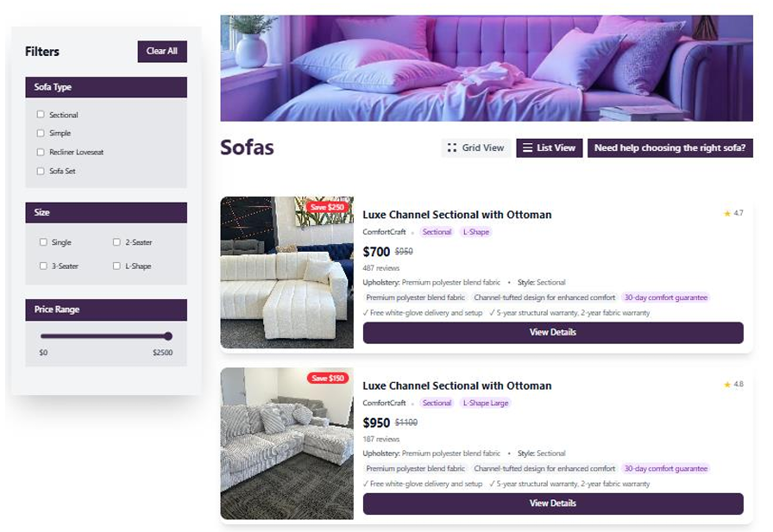773x532 pixels.
Task: Click the 4.8 star rating icon
Action: click(x=727, y=385)
